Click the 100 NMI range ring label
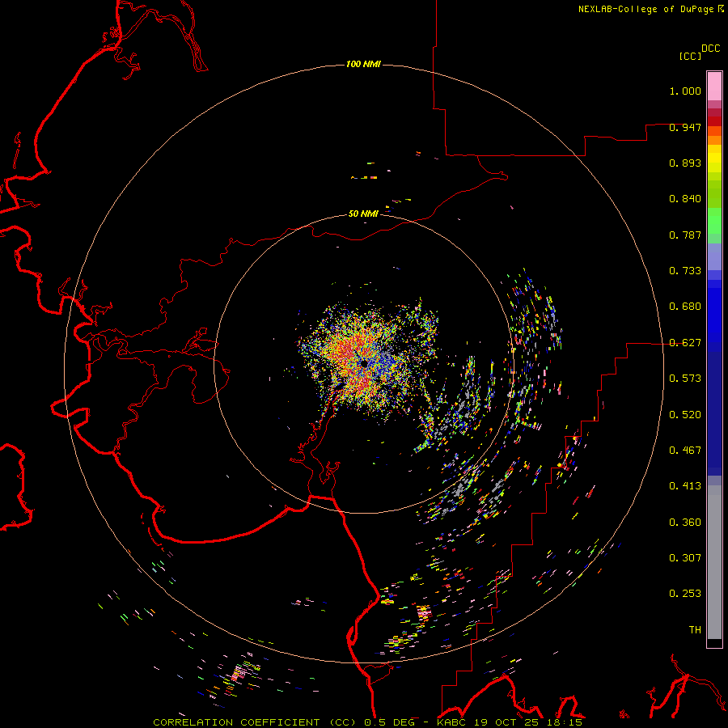Screen dimensions: 728x728 point(363,64)
